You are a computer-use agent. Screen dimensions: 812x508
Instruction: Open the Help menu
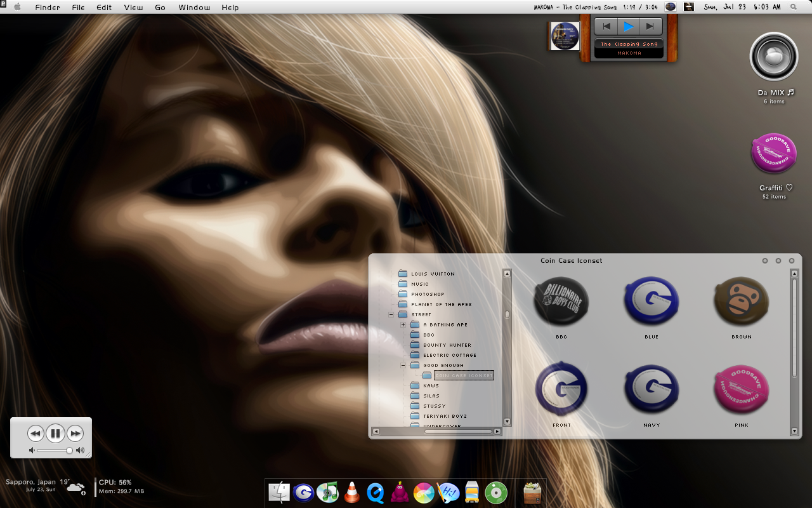[230, 8]
